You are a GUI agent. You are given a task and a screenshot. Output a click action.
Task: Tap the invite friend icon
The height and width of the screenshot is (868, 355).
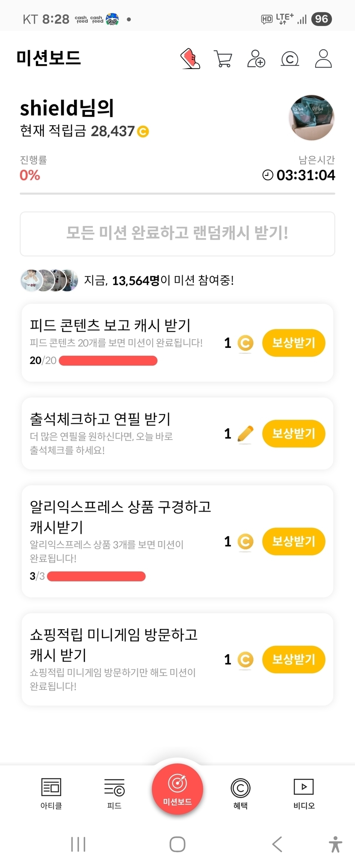(x=256, y=59)
